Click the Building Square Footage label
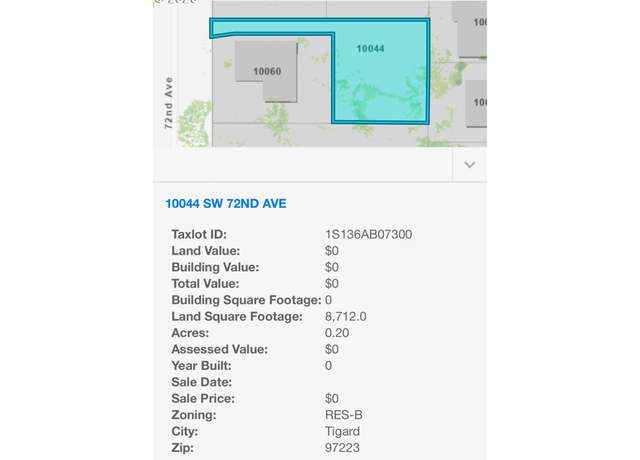Image resolution: width=640 pixels, height=460 pixels. coord(246,300)
